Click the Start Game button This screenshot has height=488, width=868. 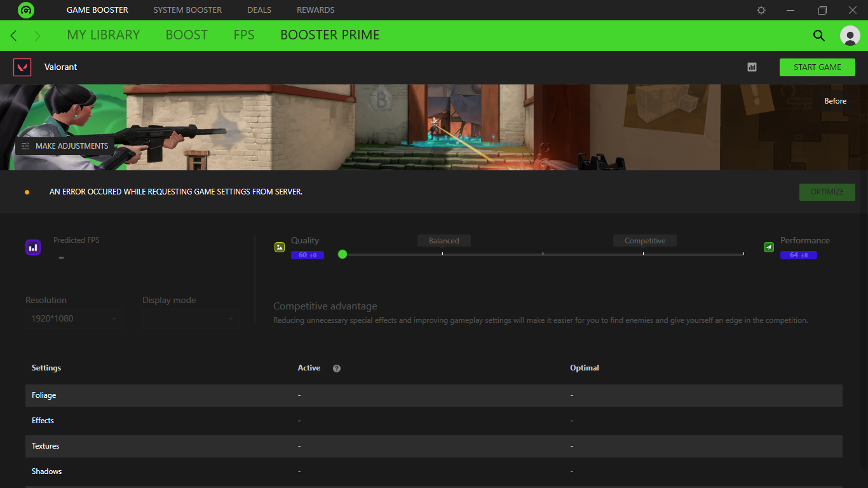click(817, 67)
